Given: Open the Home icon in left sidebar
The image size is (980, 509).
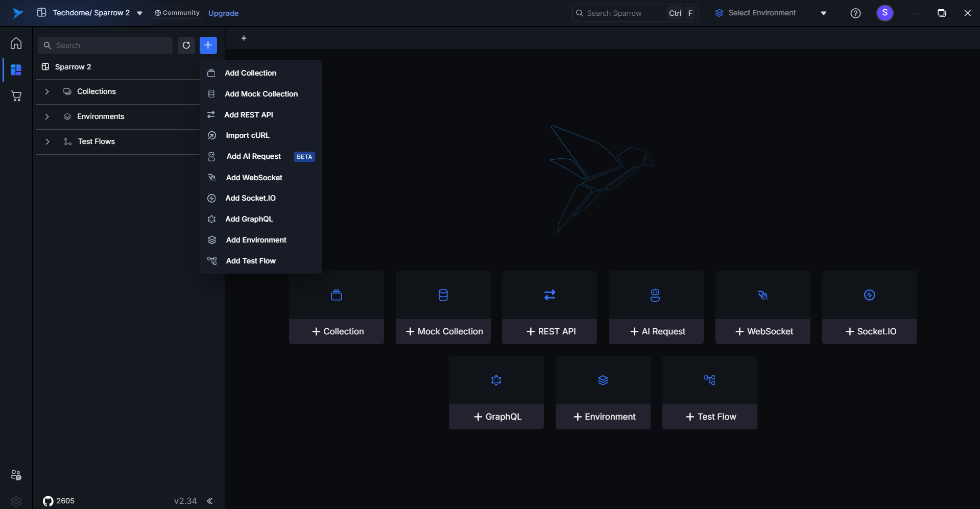Looking at the screenshot, I should click(x=16, y=43).
